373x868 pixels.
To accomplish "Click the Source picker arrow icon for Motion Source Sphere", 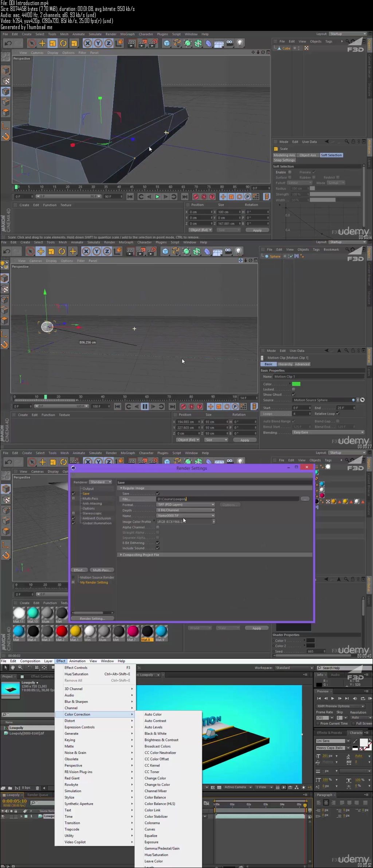I will pyautogui.click(x=362, y=400).
